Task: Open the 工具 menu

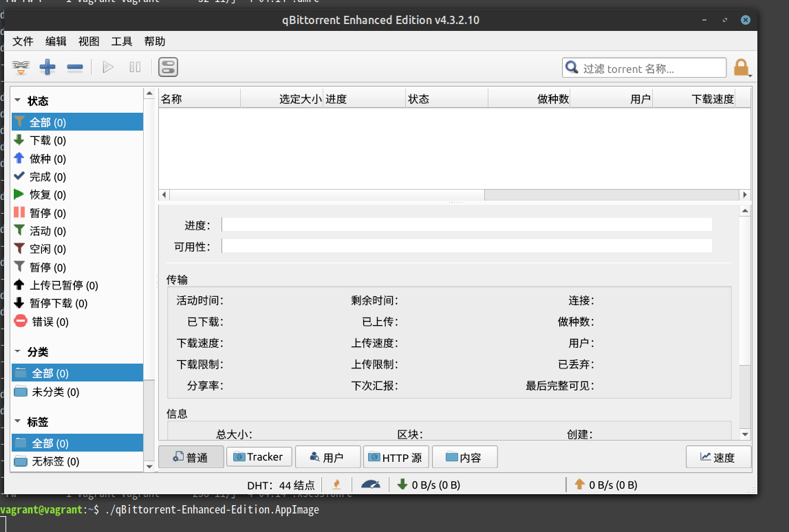Action: click(x=122, y=41)
